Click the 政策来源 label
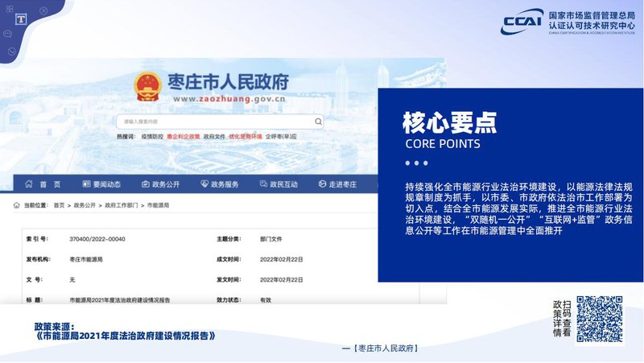 [54, 327]
